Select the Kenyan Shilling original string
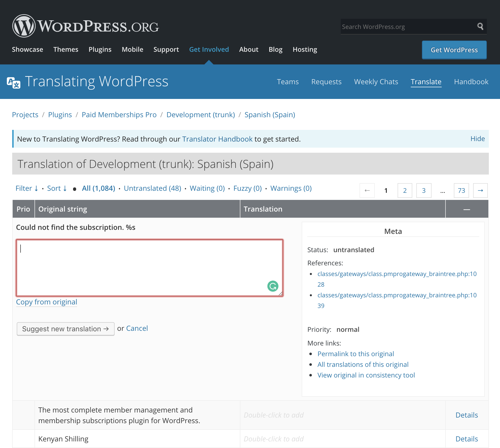This screenshot has width=500, height=448. 63,439
